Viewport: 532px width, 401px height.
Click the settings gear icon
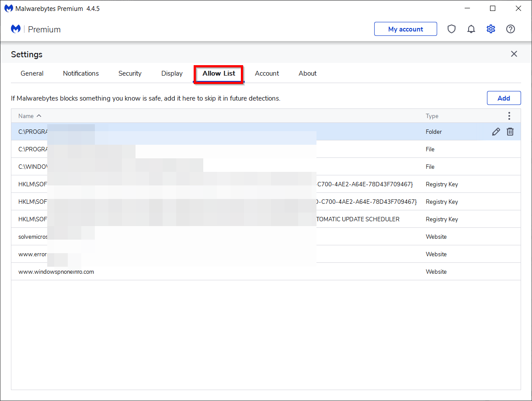[x=491, y=29]
